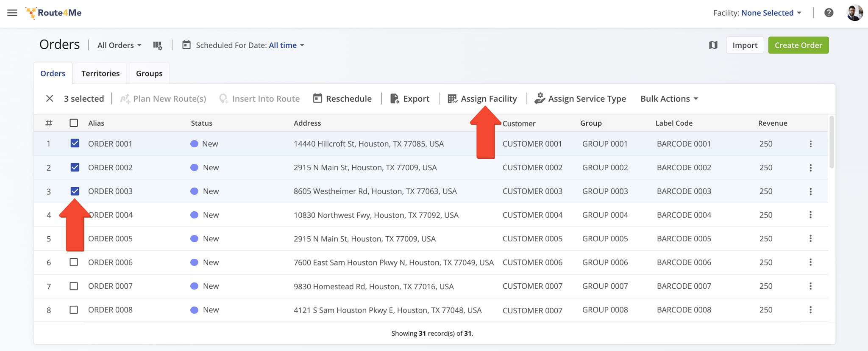This screenshot has height=351, width=868.
Task: Click the GROUP 0008 cell
Action: [x=605, y=310]
